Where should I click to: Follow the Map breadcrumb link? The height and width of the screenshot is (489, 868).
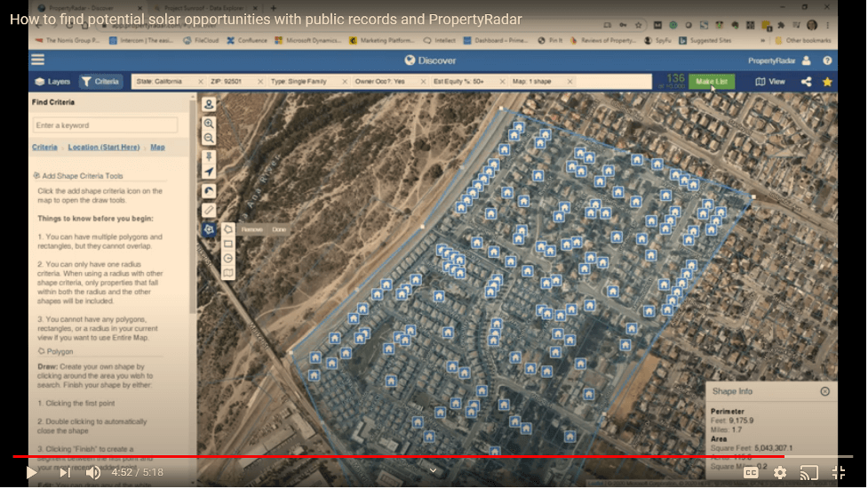coord(158,148)
